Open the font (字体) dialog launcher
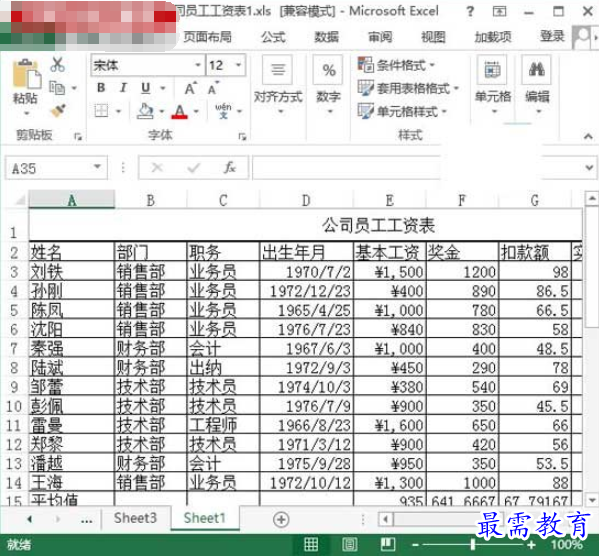 tap(242, 136)
